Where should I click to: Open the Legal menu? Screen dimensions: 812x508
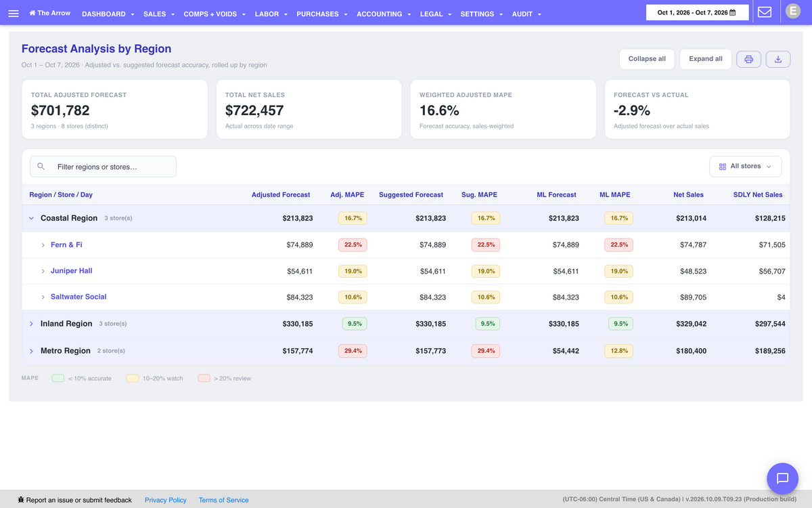click(x=436, y=14)
